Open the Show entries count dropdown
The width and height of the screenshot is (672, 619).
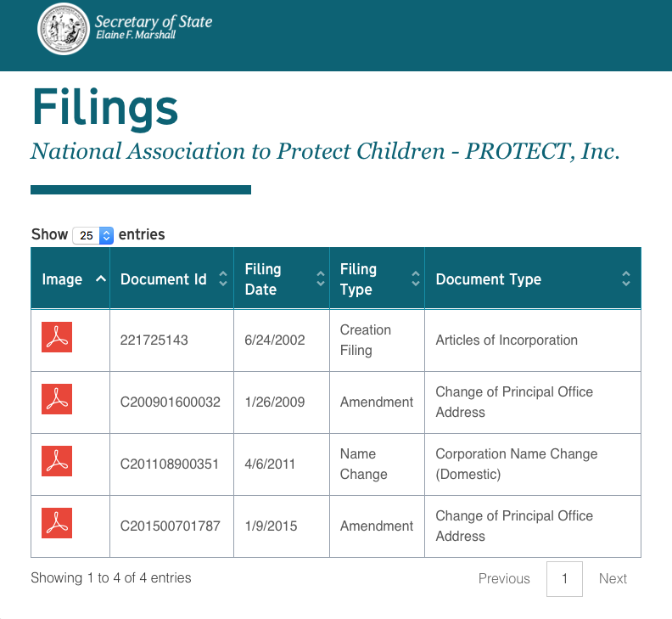[93, 235]
